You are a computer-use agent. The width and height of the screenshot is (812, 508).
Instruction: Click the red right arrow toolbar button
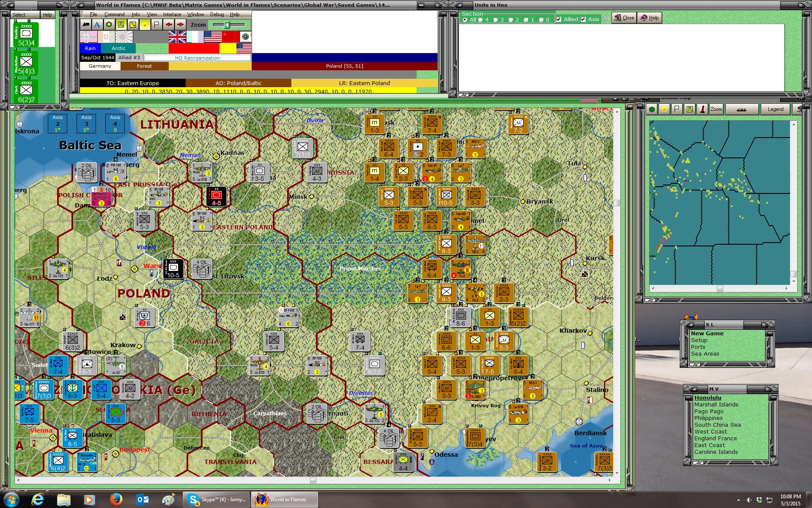tap(181, 25)
